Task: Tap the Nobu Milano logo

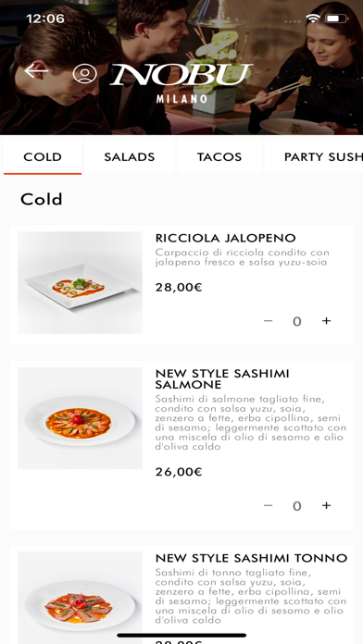Action: [181, 82]
